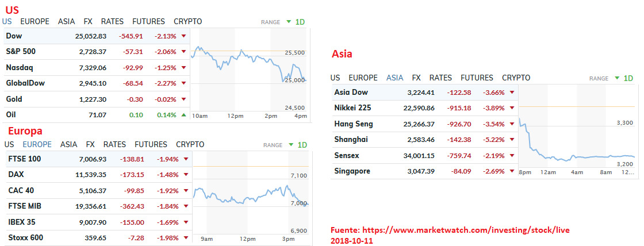644x246 pixels.
Task: Click the red down arrow beside Dow
Action: click(183, 36)
